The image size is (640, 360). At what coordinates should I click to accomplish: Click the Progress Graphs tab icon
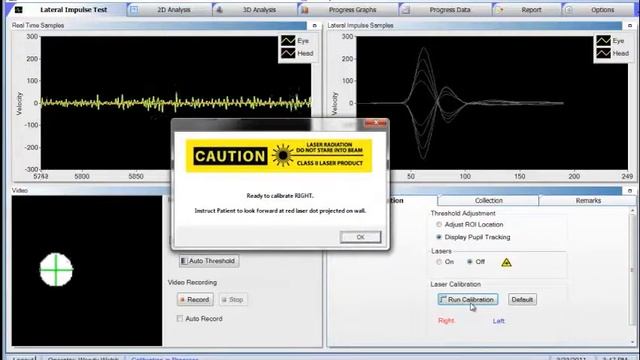[305, 10]
